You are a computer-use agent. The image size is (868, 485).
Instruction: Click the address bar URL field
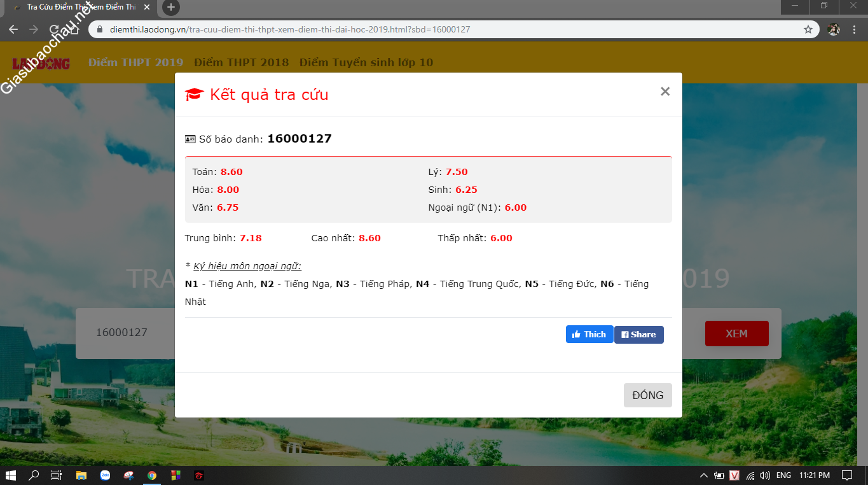pos(445,29)
